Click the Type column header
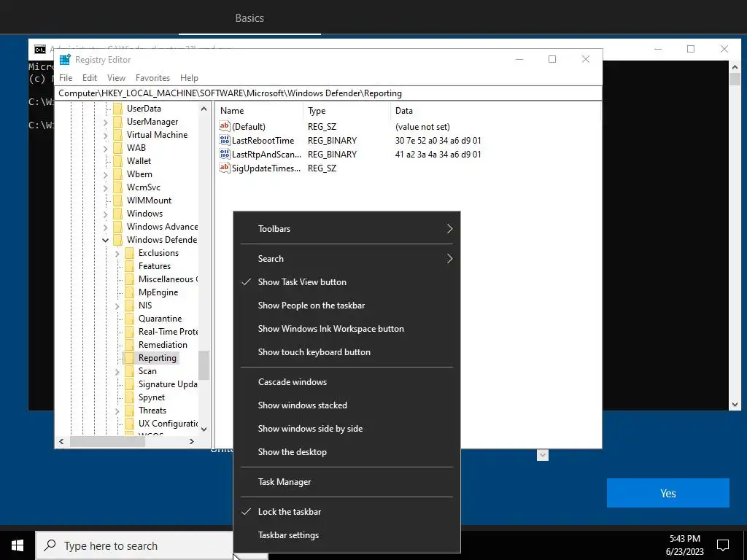The image size is (747, 560). click(x=347, y=111)
